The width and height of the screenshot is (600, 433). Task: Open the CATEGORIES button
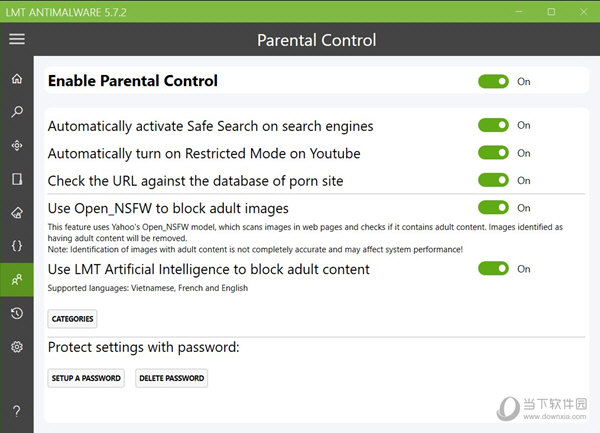point(72,319)
